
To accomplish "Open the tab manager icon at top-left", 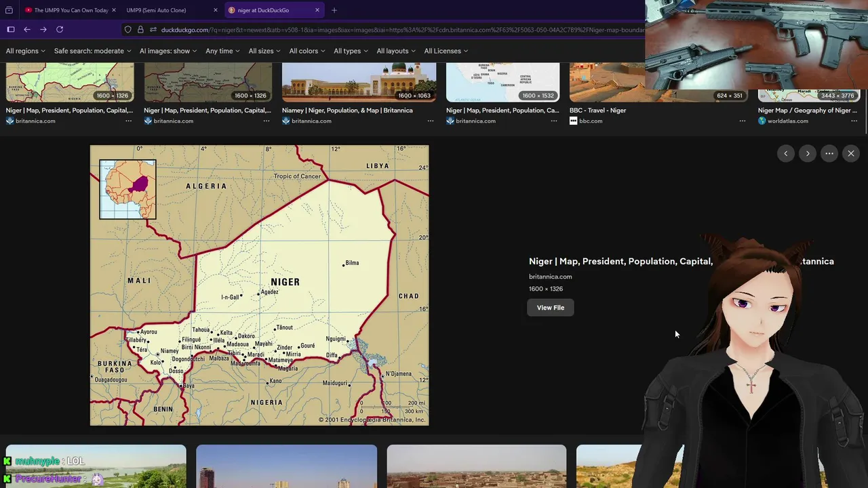I will [9, 10].
